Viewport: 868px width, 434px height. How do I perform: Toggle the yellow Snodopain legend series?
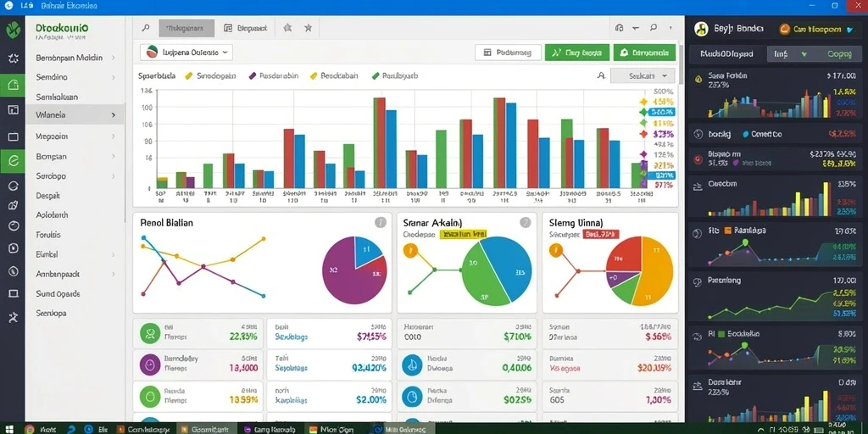pos(210,75)
